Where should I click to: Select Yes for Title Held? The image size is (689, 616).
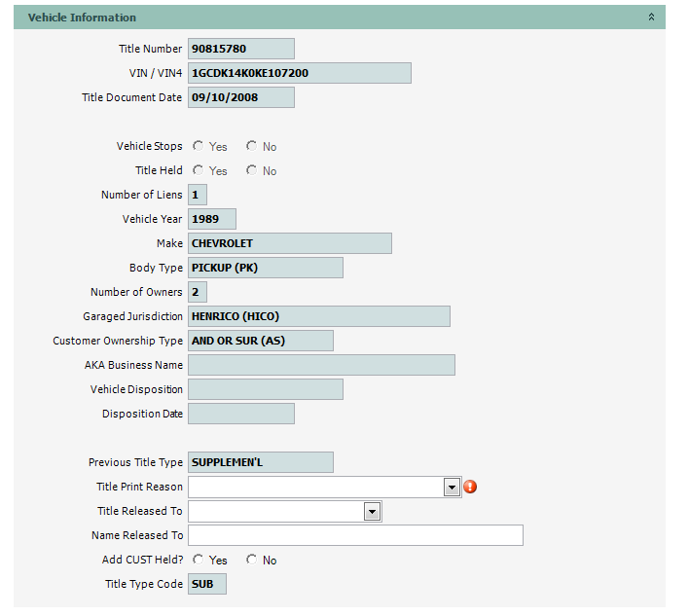coord(199,170)
